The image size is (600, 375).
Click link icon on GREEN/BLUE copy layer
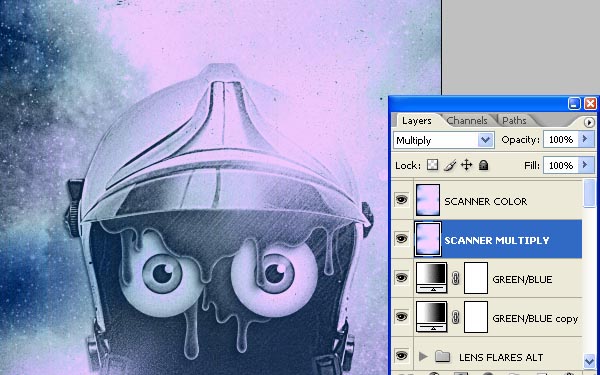[x=455, y=317]
